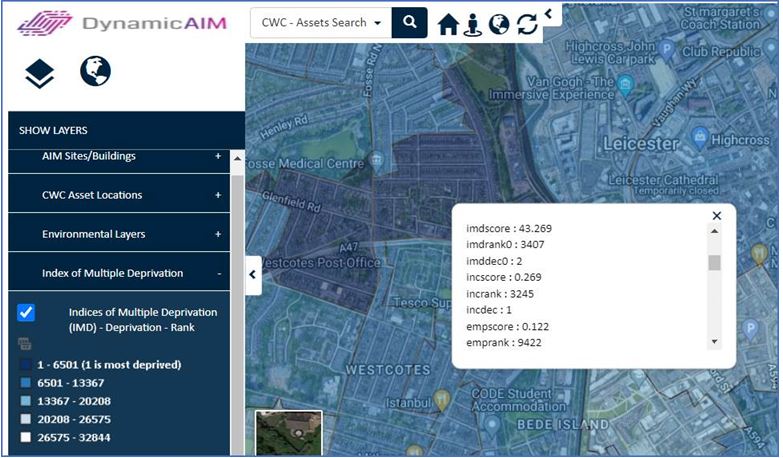The width and height of the screenshot is (783, 458).
Task: Click the refresh arrows icon
Action: tap(527, 24)
